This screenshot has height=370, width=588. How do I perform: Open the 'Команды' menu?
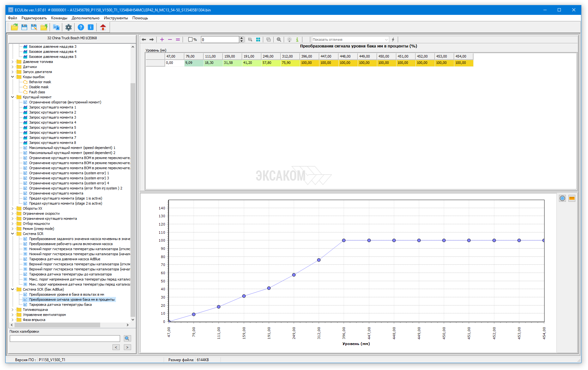(x=59, y=18)
